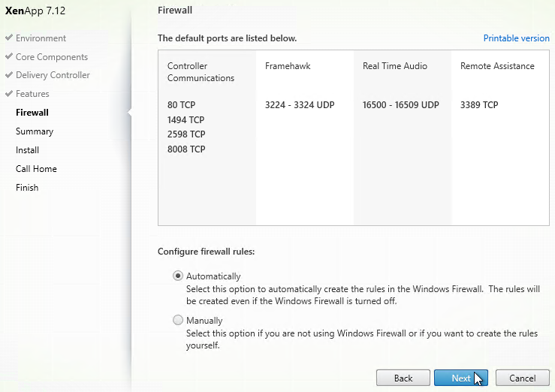Cancel the XenApp installation
The width and height of the screenshot is (555, 392).
point(523,378)
